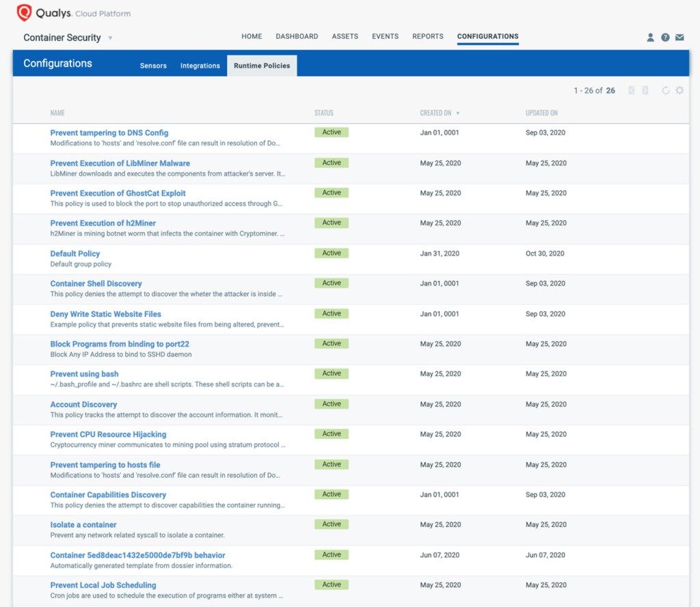Viewport: 700px width, 607px height.
Task: Switch to the Sensors tab
Action: 153,66
